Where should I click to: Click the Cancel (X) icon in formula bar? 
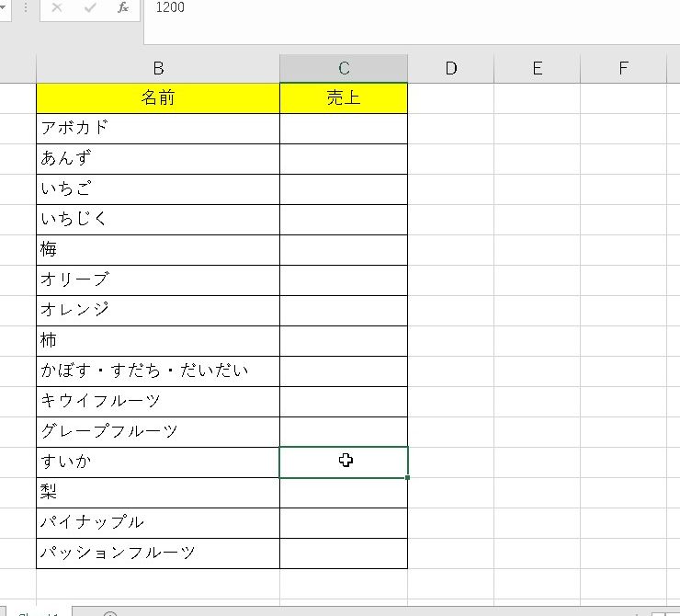[x=57, y=8]
